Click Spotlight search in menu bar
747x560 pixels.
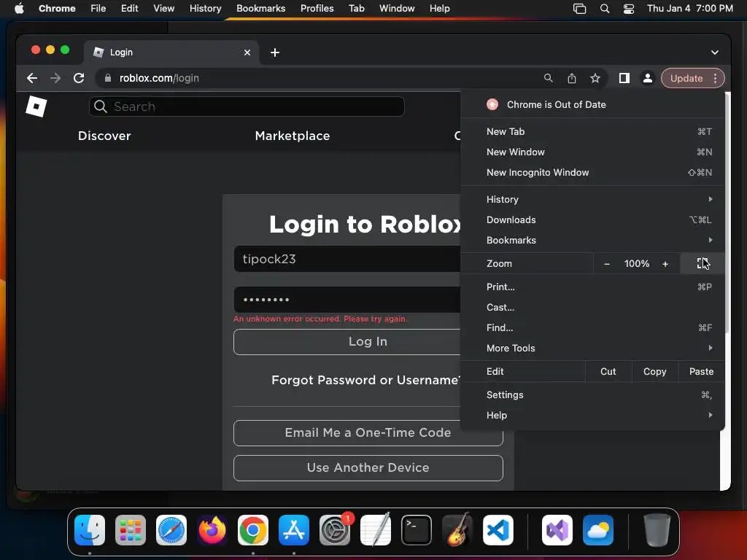pos(605,9)
